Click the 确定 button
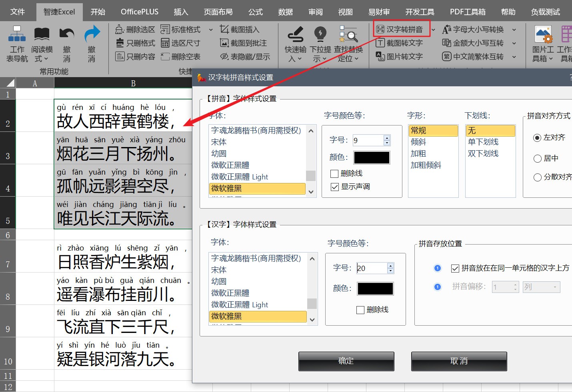572x392 pixels. 346,361
